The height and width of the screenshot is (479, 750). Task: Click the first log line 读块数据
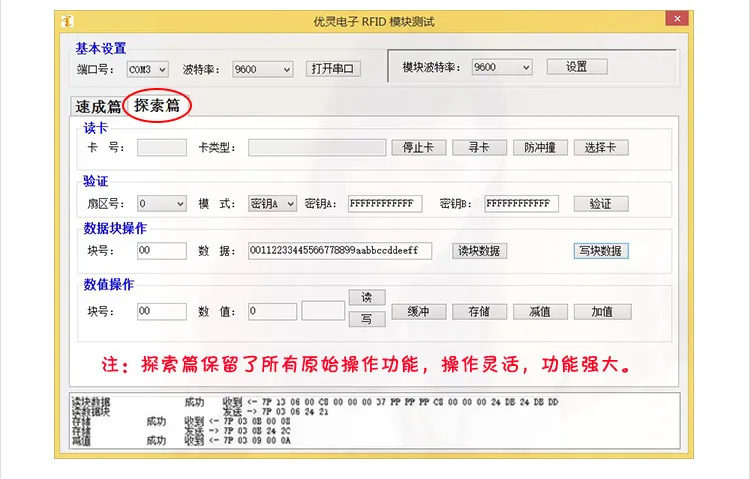(x=315, y=402)
